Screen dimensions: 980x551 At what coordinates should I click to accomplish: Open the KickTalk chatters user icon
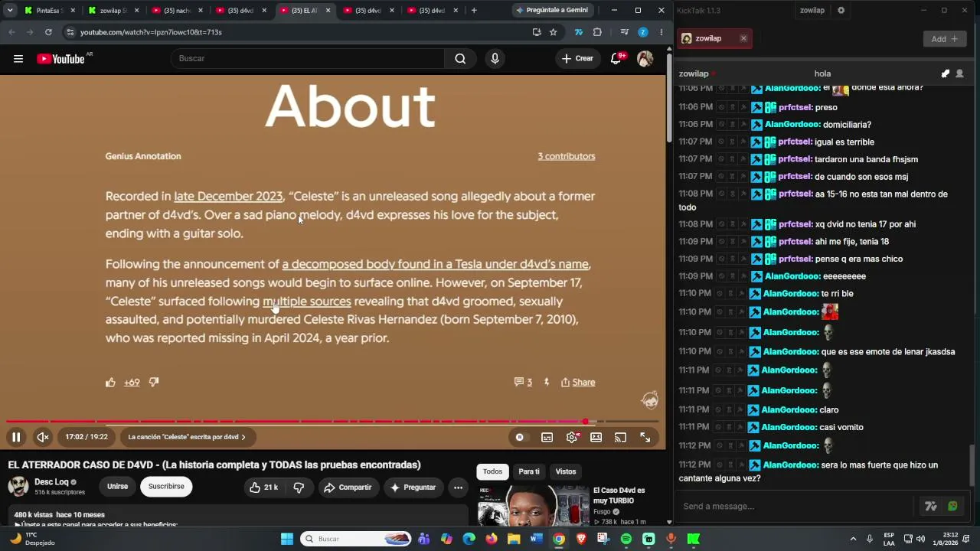959,74
